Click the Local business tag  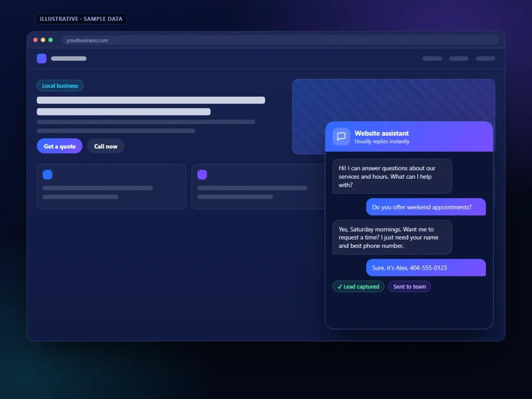pos(60,86)
